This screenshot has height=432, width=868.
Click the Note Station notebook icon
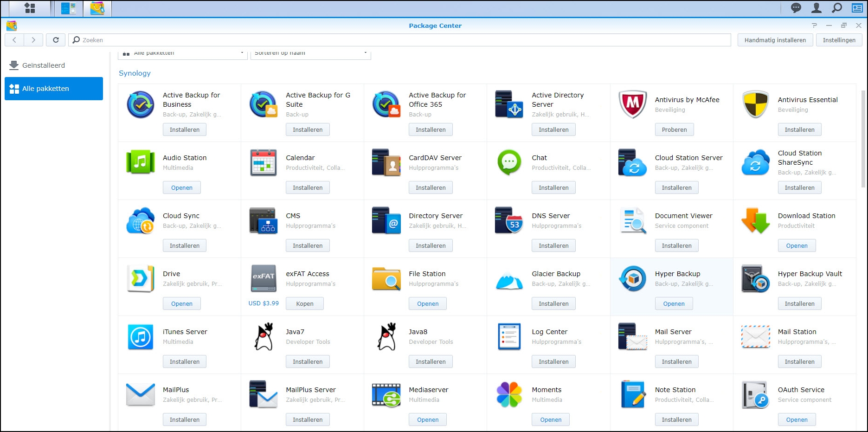633,394
